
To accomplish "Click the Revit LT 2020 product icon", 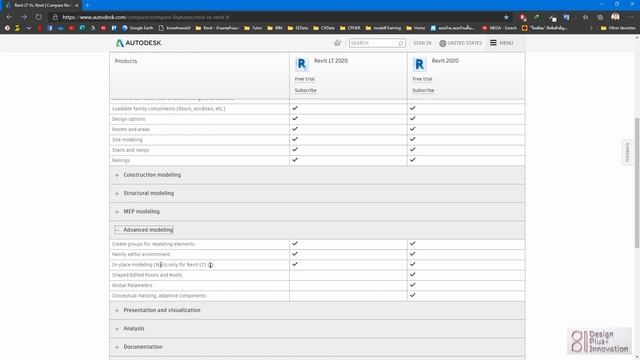I will pos(302,64).
